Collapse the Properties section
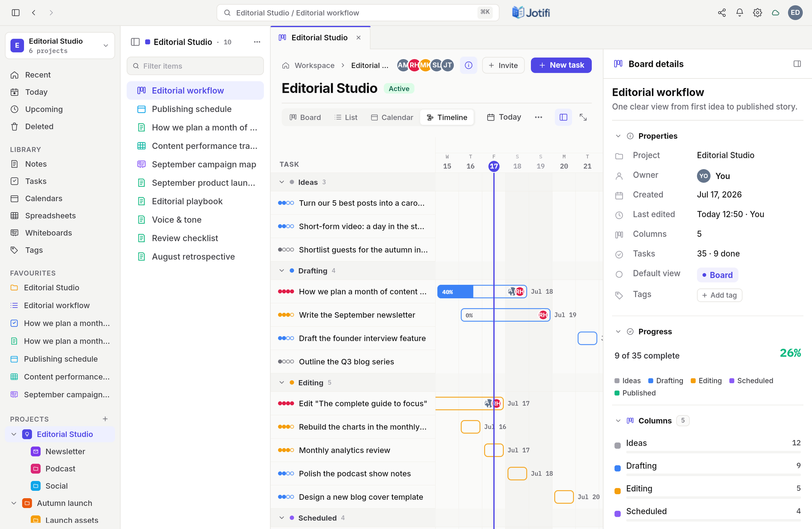This screenshot has height=529, width=812. click(618, 136)
